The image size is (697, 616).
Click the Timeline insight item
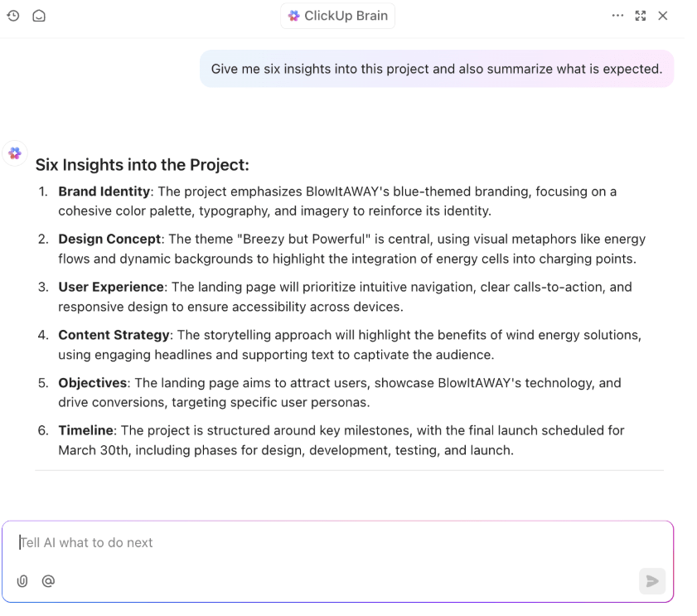332,440
